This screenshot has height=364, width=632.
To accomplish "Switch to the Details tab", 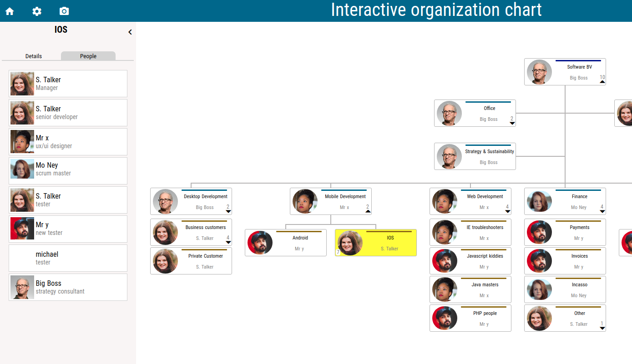I will 34,56.
